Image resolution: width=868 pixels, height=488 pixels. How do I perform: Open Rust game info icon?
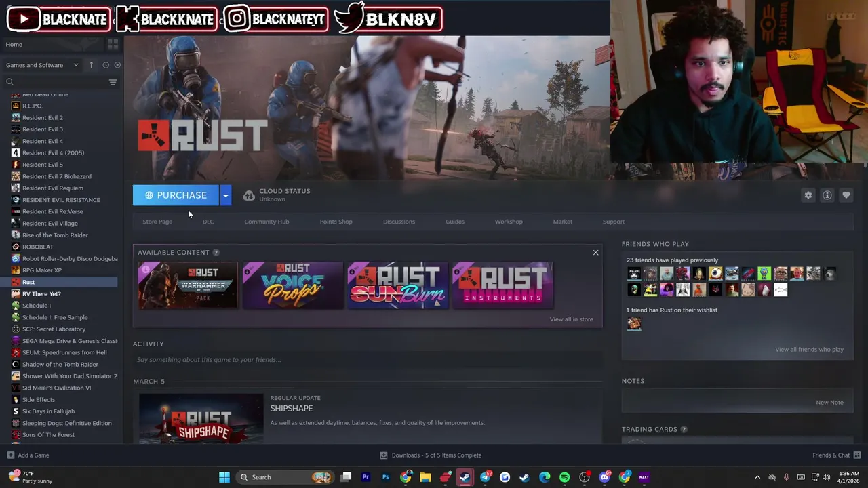point(827,195)
